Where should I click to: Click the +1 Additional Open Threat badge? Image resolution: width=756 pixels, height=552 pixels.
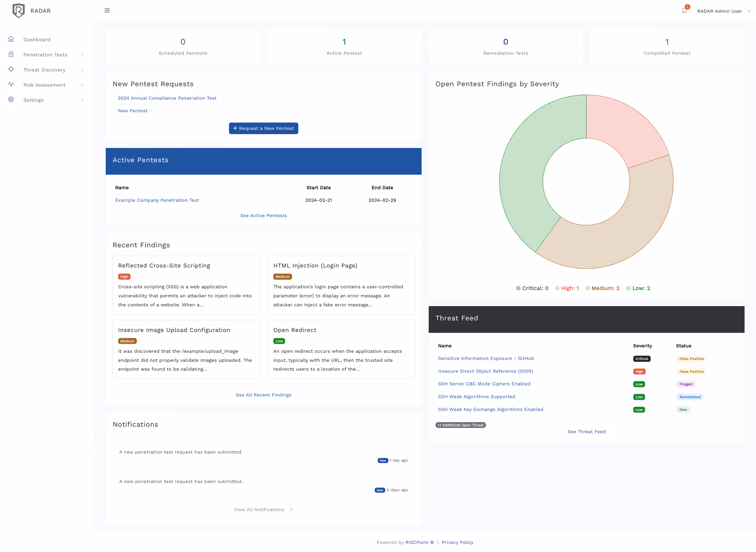pos(460,425)
